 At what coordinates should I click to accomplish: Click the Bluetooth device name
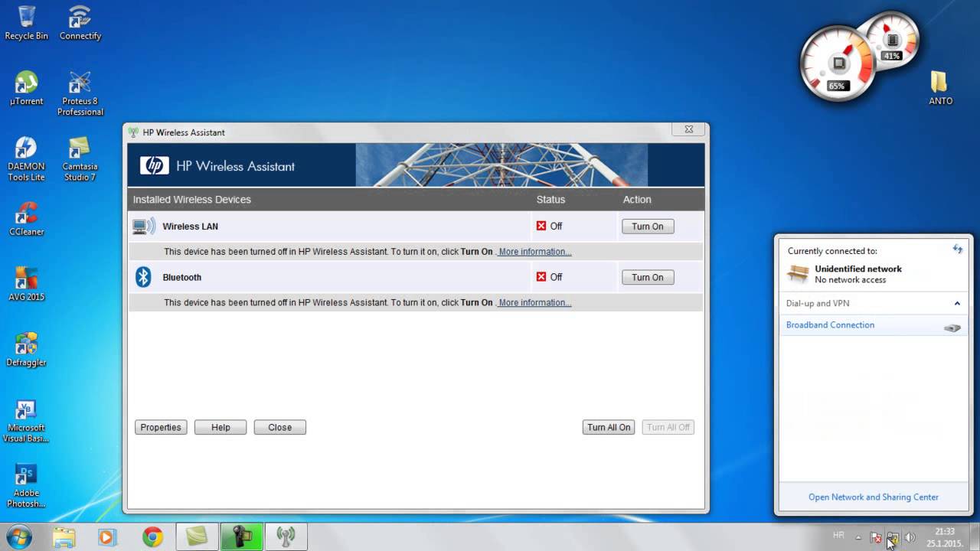[182, 277]
